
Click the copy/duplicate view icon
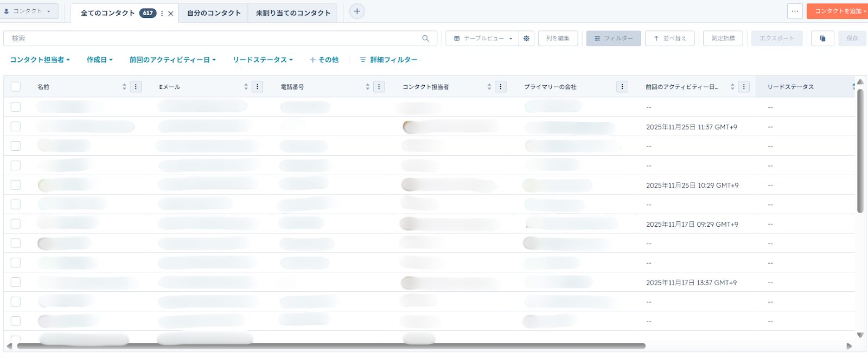(822, 39)
